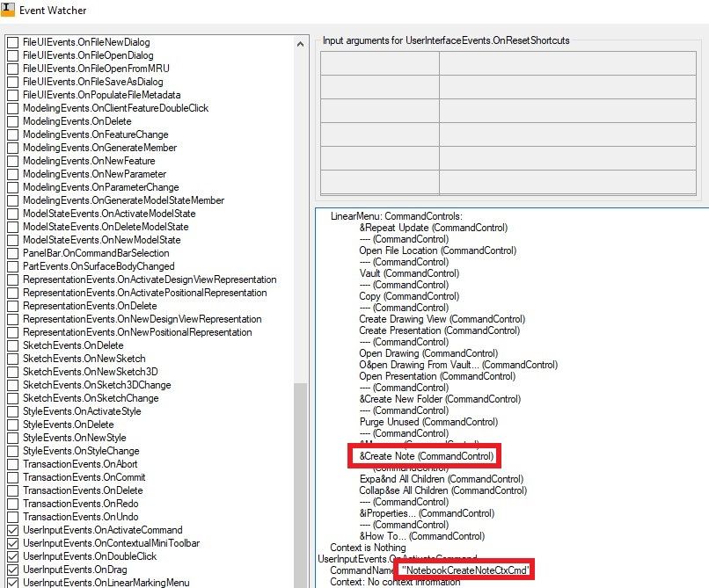Screen dimensions: 709x588
Task: Disable UserInputEvents.OnLinearMarkingMenu checkbox
Action: (12, 583)
